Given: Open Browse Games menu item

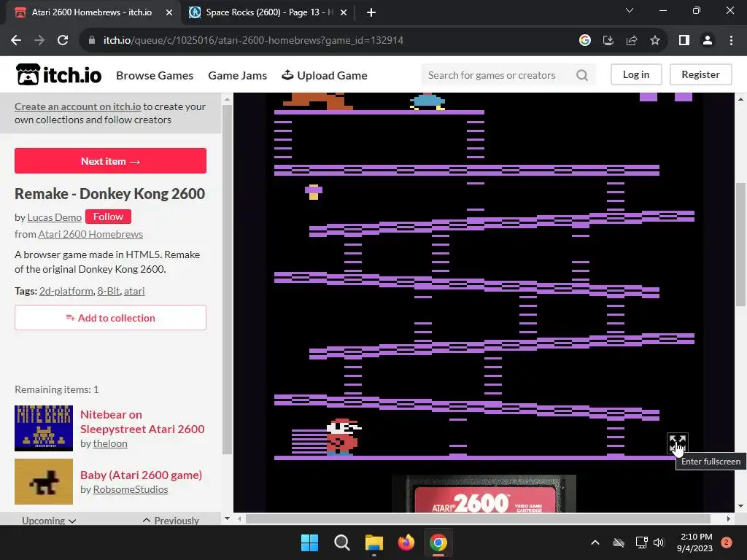Looking at the screenshot, I should coord(155,75).
